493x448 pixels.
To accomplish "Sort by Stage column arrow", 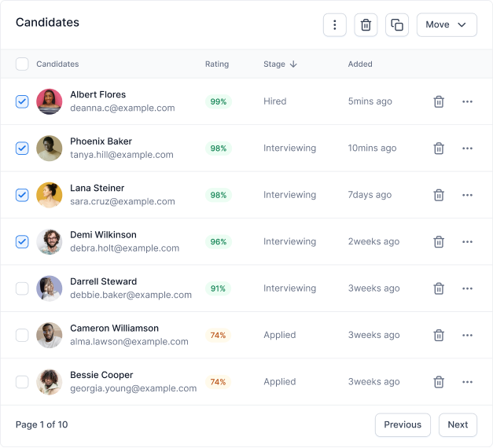I will (x=293, y=64).
